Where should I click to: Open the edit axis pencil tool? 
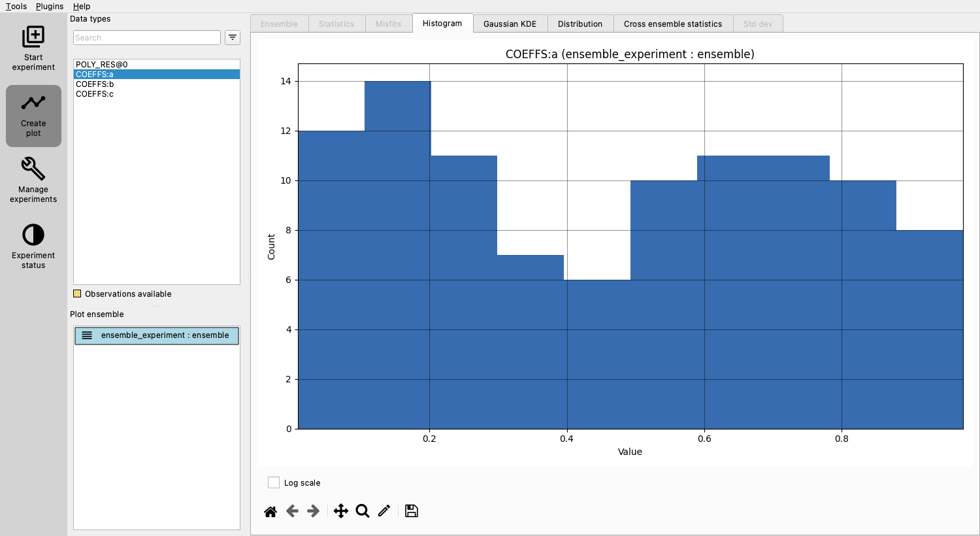384,511
